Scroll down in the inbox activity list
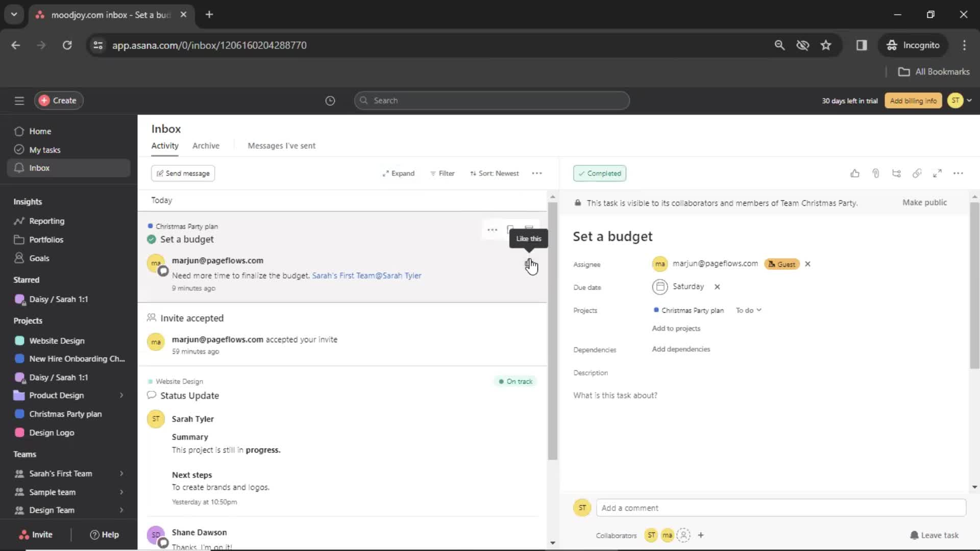Viewport: 980px width, 551px height. tap(552, 543)
